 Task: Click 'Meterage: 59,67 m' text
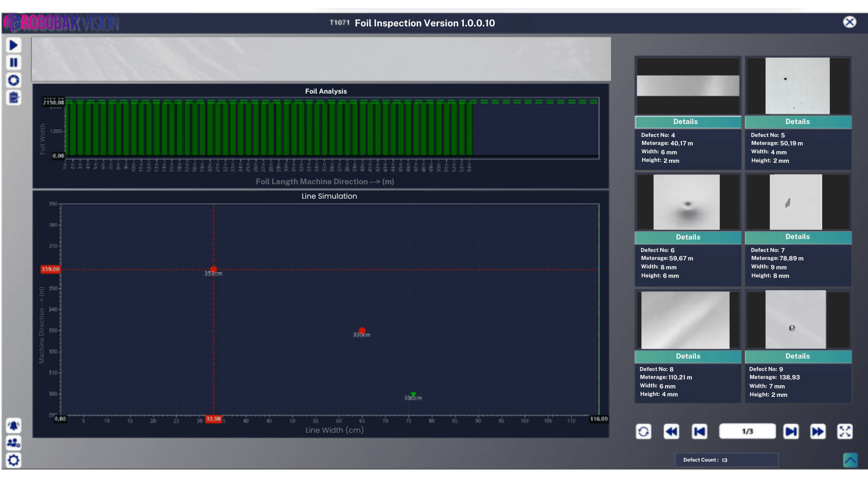point(667,258)
